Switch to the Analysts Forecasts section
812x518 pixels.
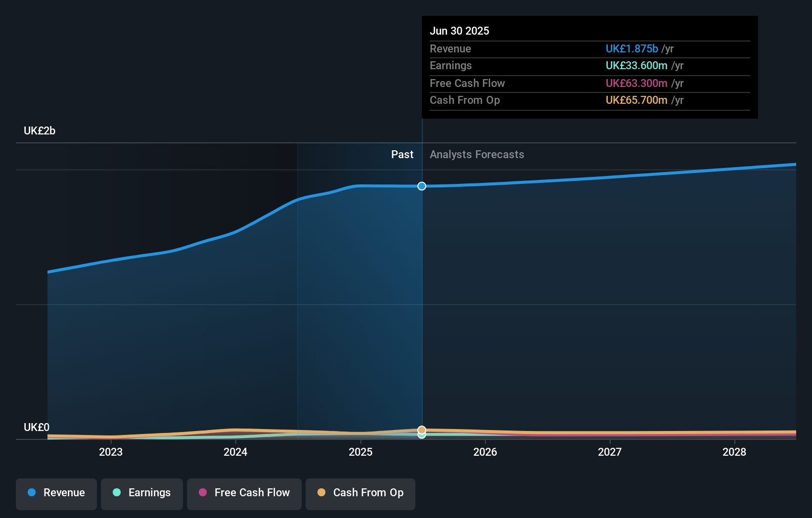[x=477, y=154]
